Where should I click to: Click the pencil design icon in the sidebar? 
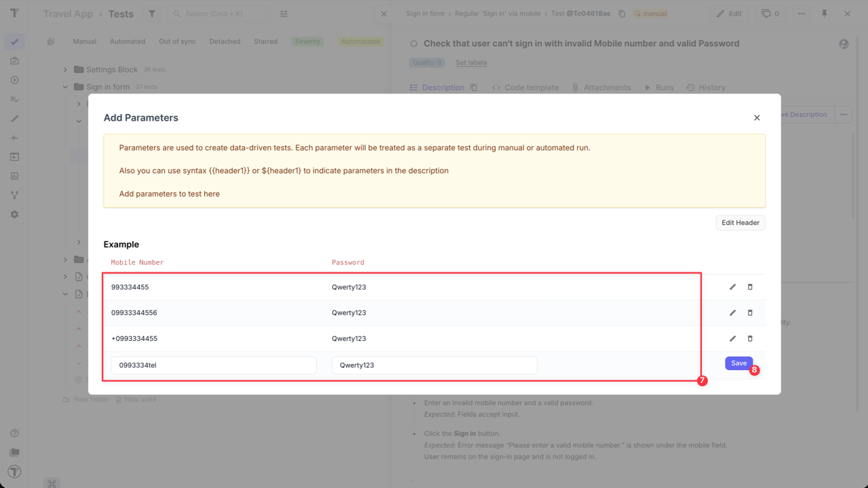(x=14, y=119)
